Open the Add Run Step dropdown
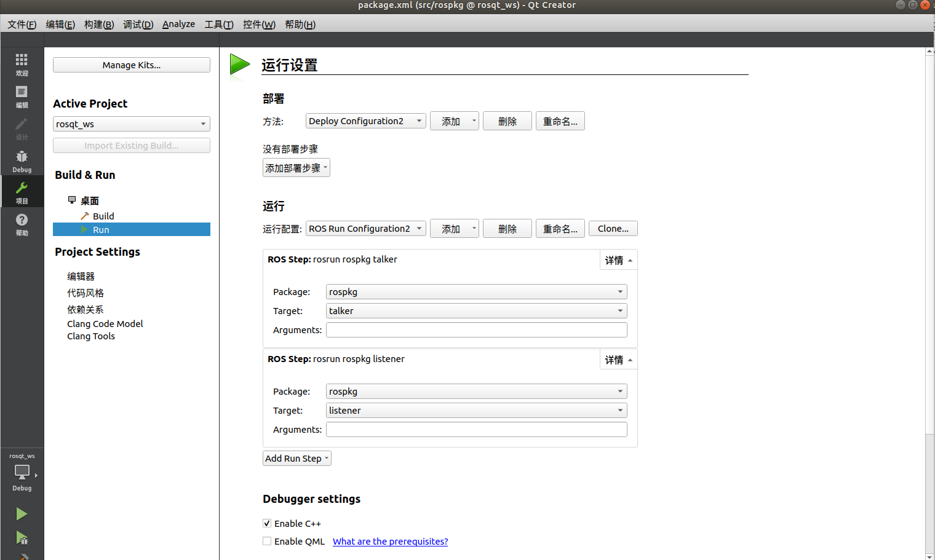This screenshot has height=560, width=935. pyautogui.click(x=297, y=458)
